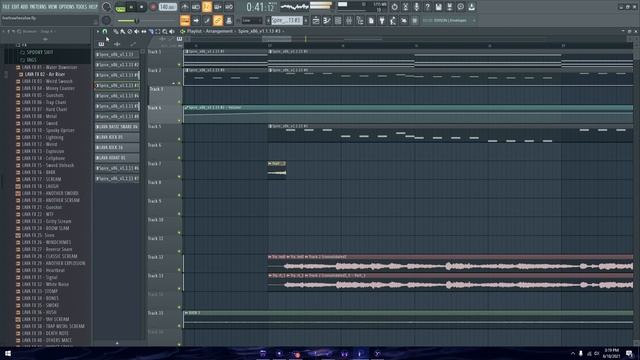Click the playlist playback speaker tool
Viewport: 640px width, 360px height.
(x=172, y=31)
